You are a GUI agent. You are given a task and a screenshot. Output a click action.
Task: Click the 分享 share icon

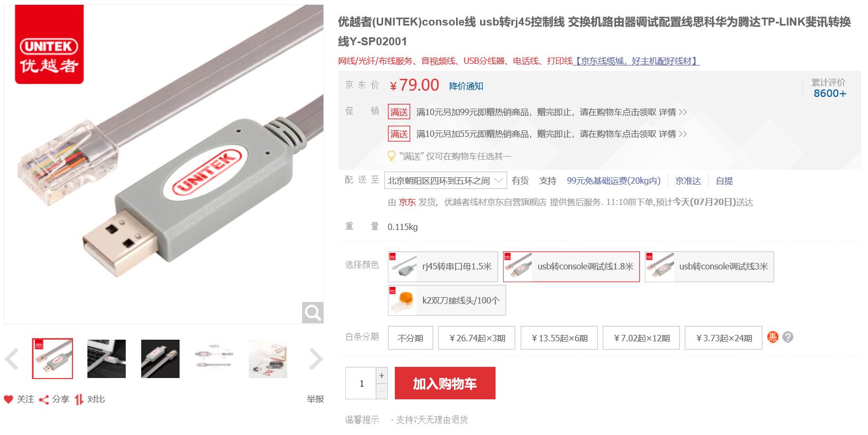(44, 399)
